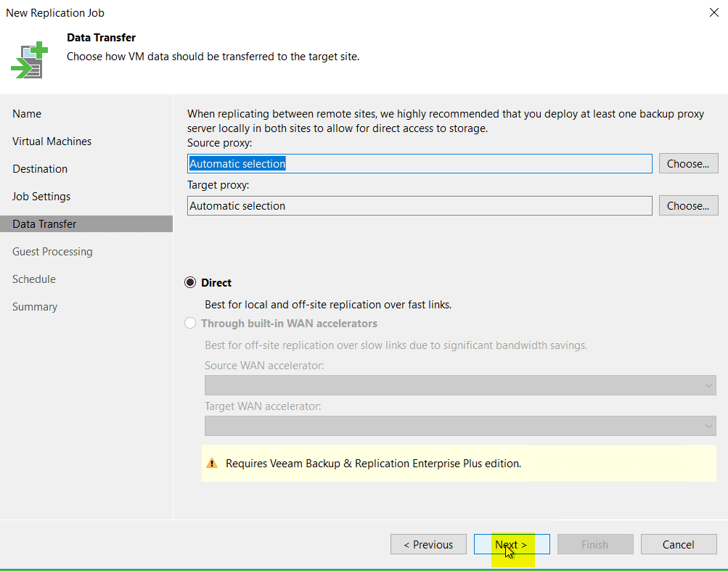This screenshot has height=571, width=728.
Task: Select the Direct transfer mode
Action: 189,282
